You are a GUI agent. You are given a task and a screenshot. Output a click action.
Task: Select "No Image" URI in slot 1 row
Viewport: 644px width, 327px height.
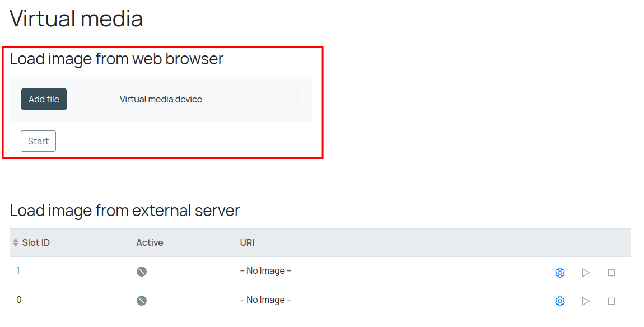(265, 271)
